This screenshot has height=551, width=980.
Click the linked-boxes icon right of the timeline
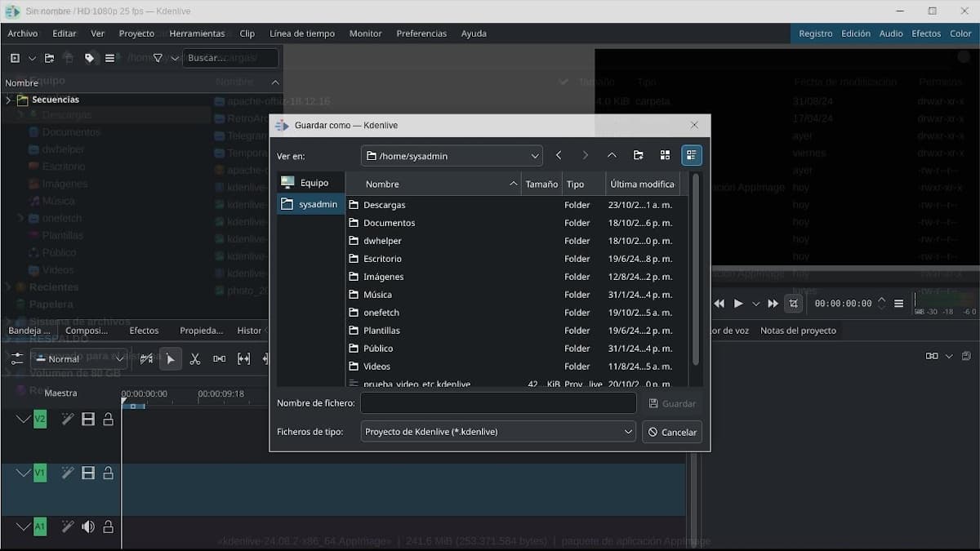pos(932,356)
